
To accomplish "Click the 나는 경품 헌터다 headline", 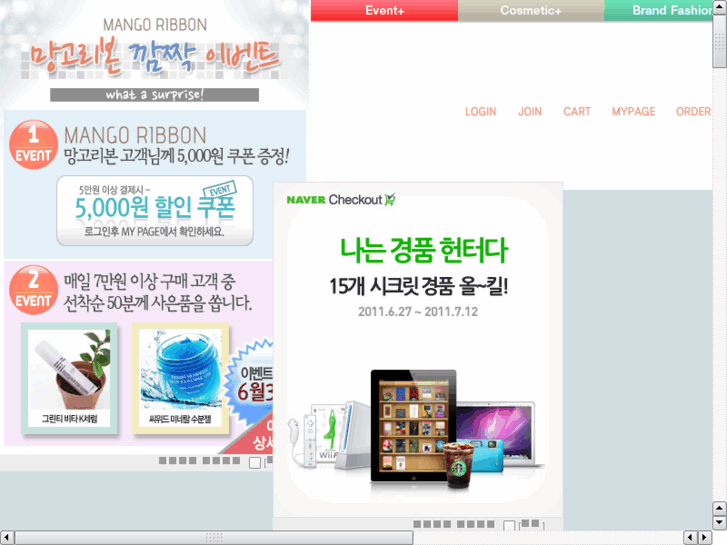I will (x=424, y=250).
